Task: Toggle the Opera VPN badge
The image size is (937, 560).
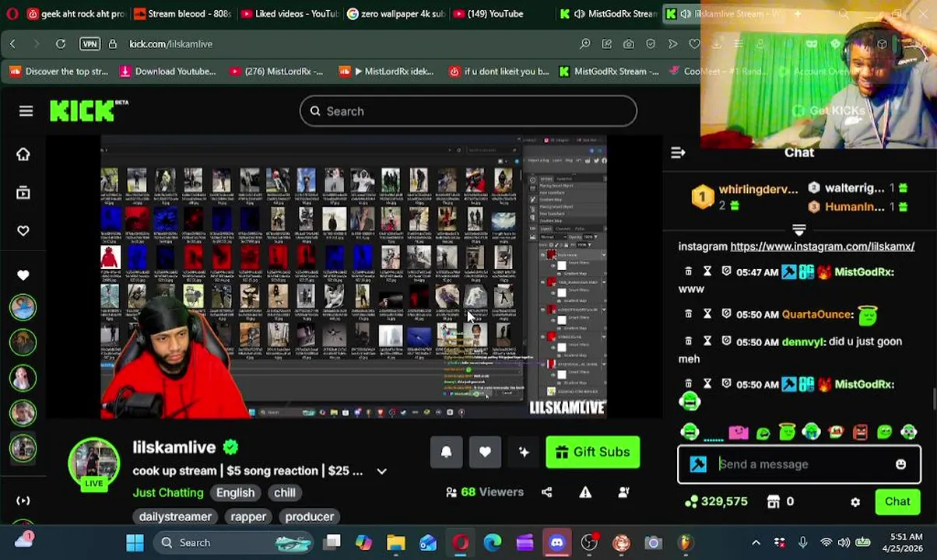Action: 89,44
